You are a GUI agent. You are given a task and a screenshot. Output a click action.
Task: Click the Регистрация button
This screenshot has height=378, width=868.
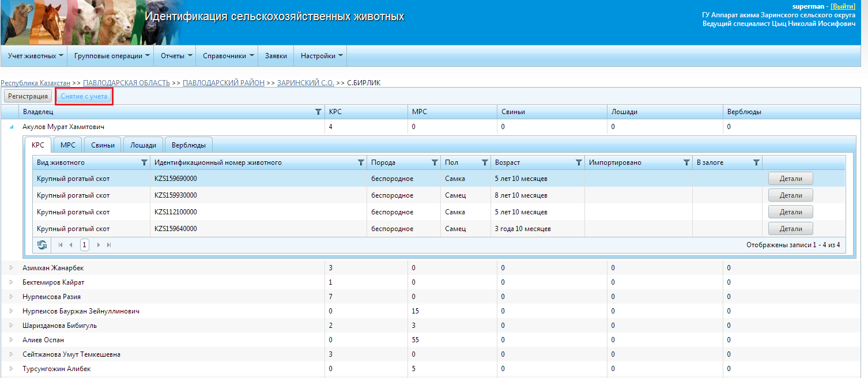(28, 96)
